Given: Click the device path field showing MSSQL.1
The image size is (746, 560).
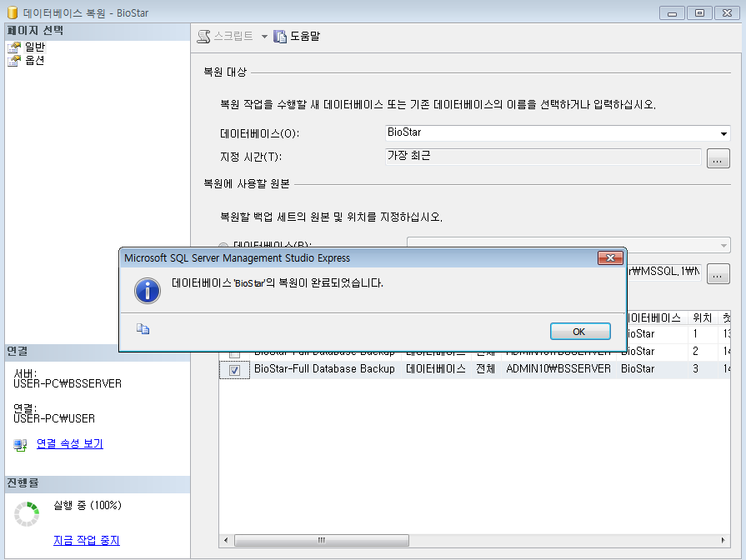Looking at the screenshot, I should [x=663, y=271].
